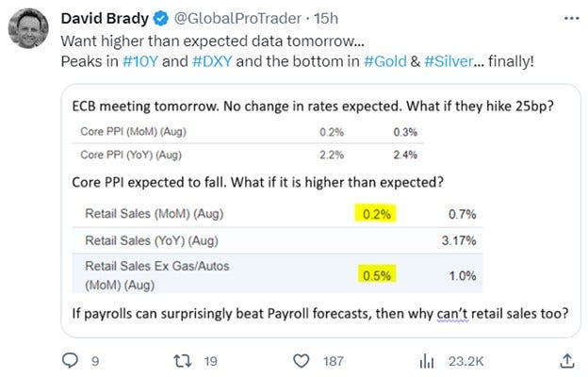
Task: Click the 19 retweets count
Action: pyautogui.click(x=211, y=361)
